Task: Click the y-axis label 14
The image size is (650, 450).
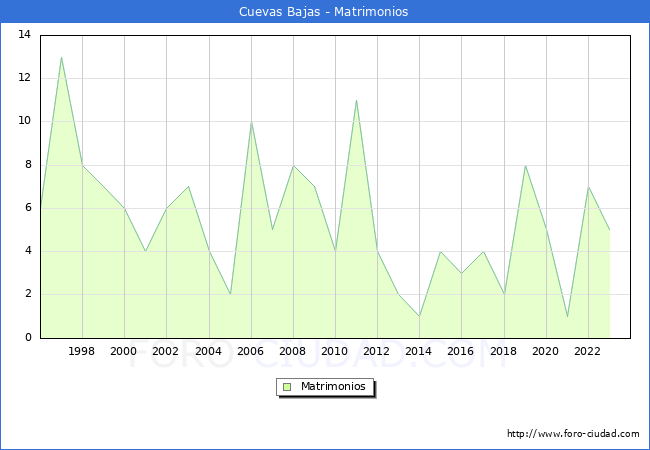Action: pos(25,34)
